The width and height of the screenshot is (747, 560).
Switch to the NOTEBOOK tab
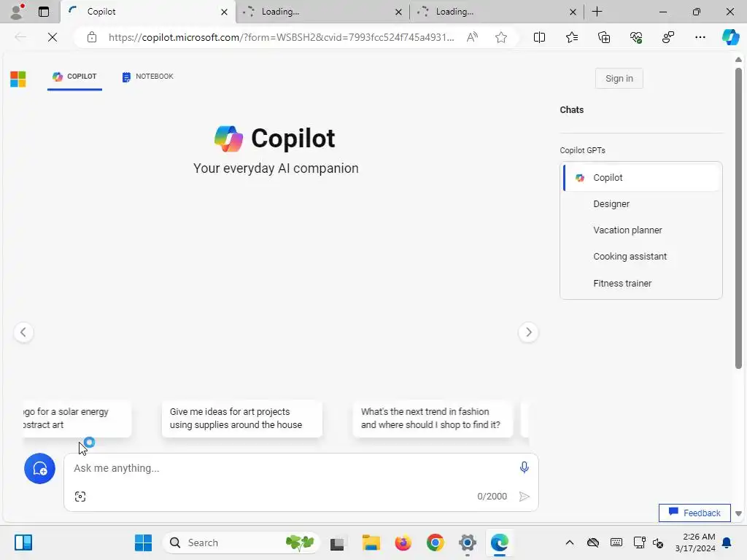click(147, 77)
